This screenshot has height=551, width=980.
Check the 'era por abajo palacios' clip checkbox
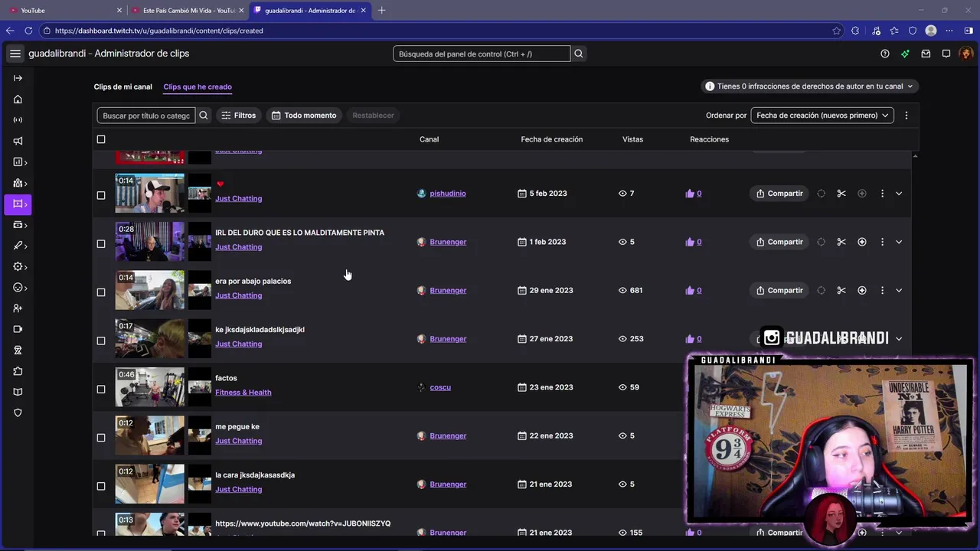(101, 292)
